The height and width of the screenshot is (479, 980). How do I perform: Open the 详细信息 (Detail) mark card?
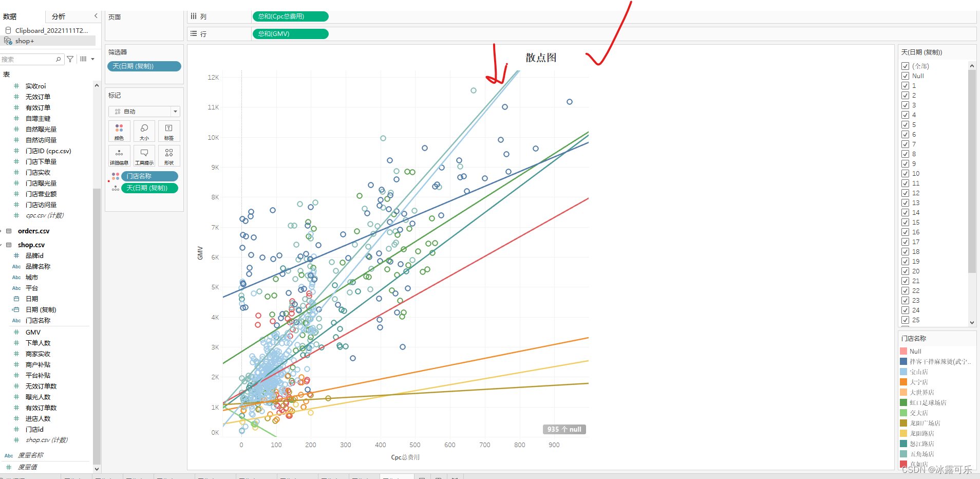pyautogui.click(x=119, y=156)
